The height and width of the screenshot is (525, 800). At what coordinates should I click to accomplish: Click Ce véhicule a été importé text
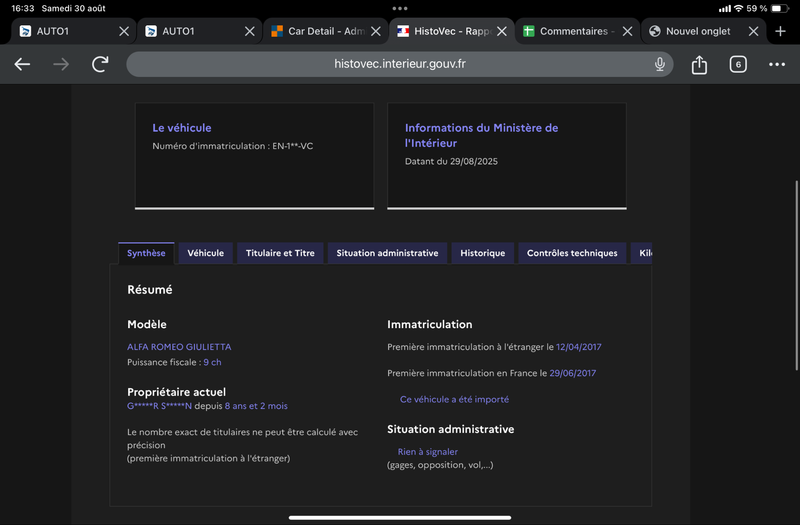point(454,399)
